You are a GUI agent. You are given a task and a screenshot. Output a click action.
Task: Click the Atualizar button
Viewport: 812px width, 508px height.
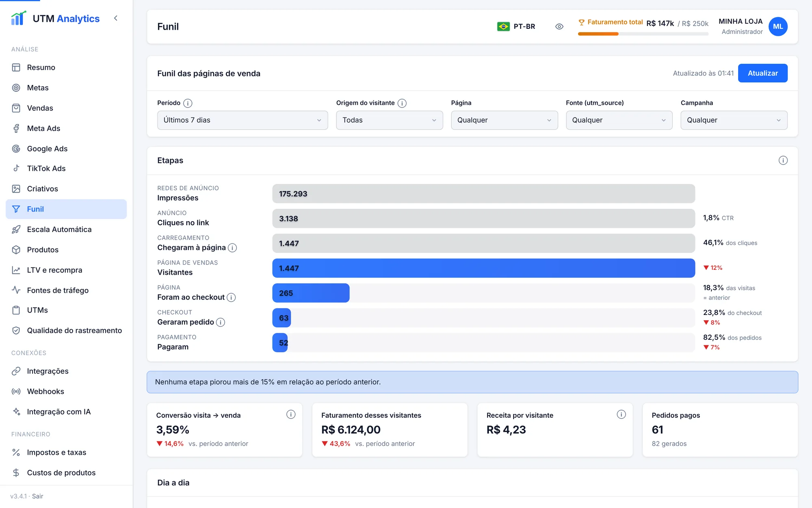pos(762,73)
